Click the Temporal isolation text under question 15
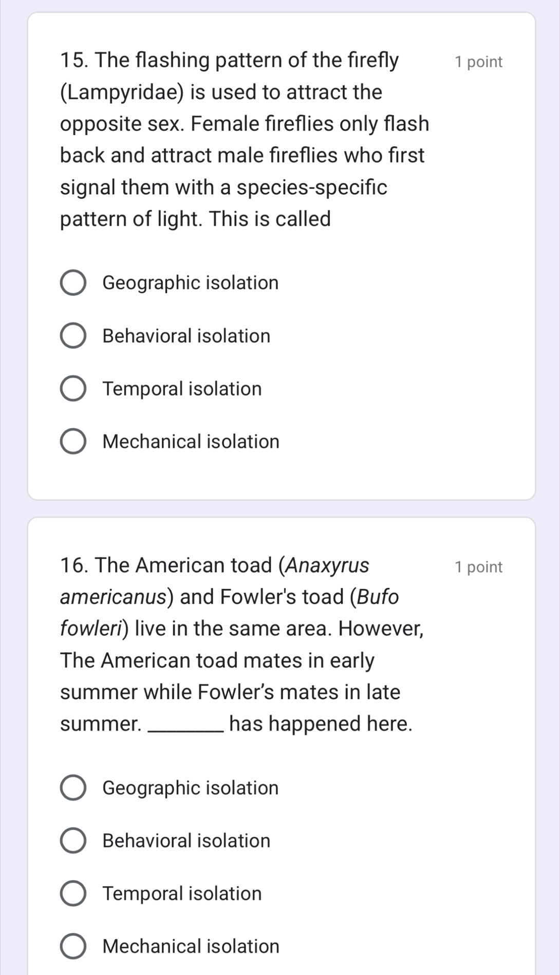 point(182,389)
